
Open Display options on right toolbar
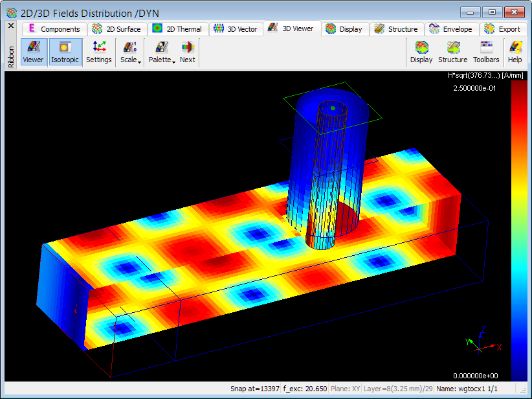[421, 52]
